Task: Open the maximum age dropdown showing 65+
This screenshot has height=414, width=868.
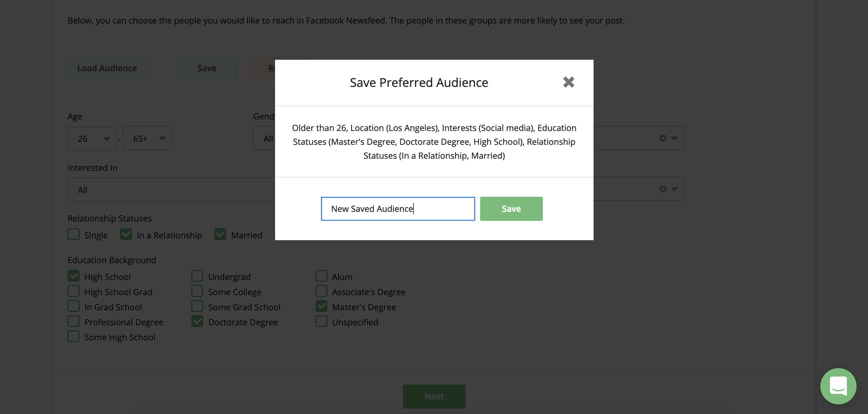Action: coord(147,138)
